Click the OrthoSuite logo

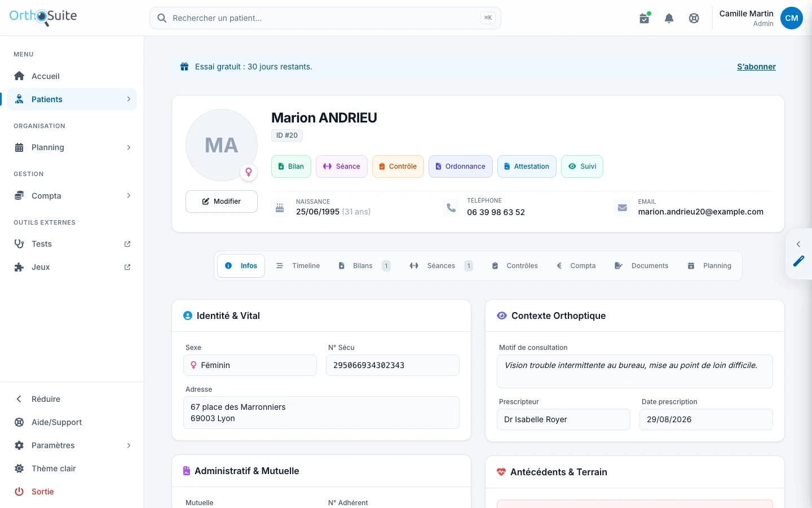(x=43, y=16)
